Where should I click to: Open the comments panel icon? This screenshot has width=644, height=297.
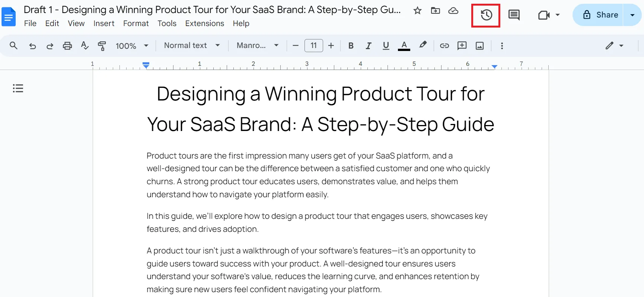pyautogui.click(x=514, y=15)
